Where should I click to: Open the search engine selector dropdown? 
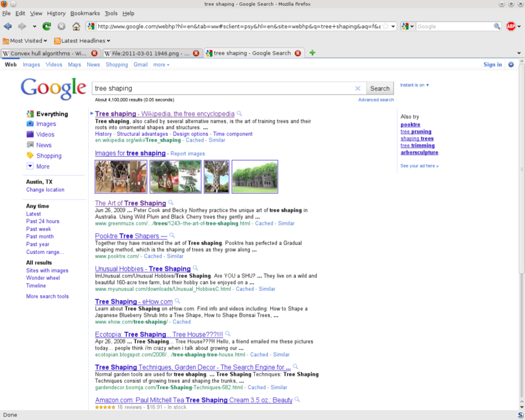point(408,26)
